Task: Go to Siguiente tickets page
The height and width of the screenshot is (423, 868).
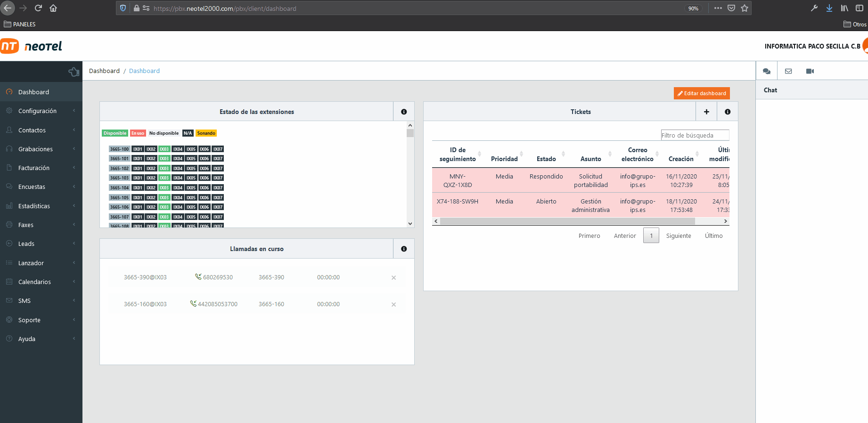Action: pos(679,236)
